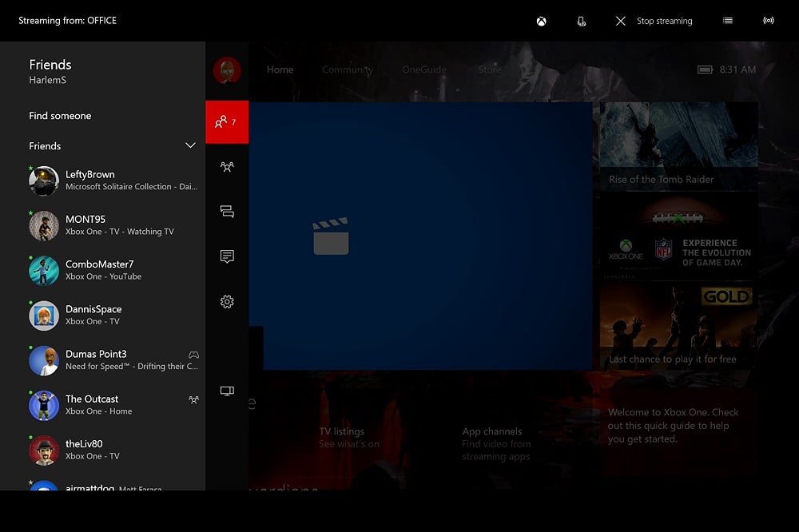Open TV listings See what's on
This screenshot has height=532, width=799.
pyautogui.click(x=349, y=438)
